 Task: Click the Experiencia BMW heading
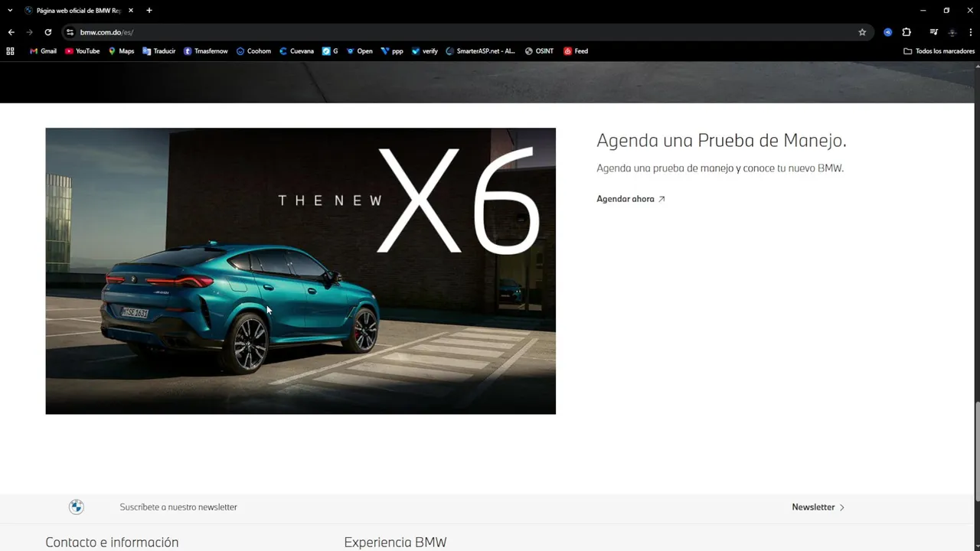click(395, 542)
